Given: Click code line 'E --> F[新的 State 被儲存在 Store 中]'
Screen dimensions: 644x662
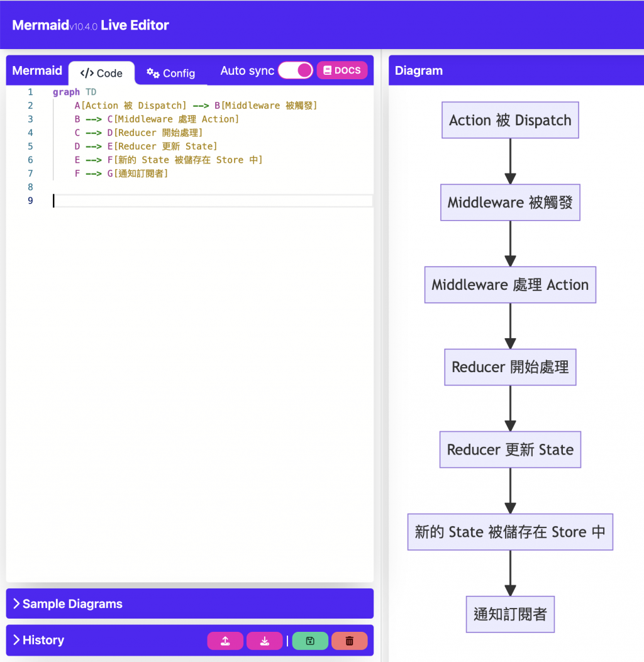Looking at the screenshot, I should (x=169, y=160).
